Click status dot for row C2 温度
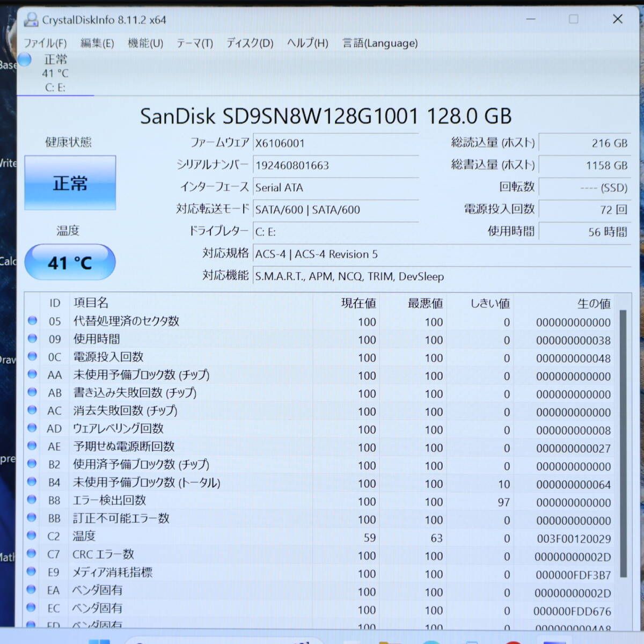This screenshot has width=644, height=644. [32, 536]
